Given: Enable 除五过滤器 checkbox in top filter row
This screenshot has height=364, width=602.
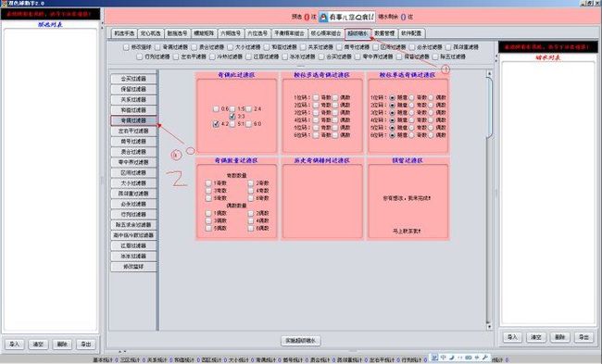Looking at the screenshot, I should tap(435, 56).
